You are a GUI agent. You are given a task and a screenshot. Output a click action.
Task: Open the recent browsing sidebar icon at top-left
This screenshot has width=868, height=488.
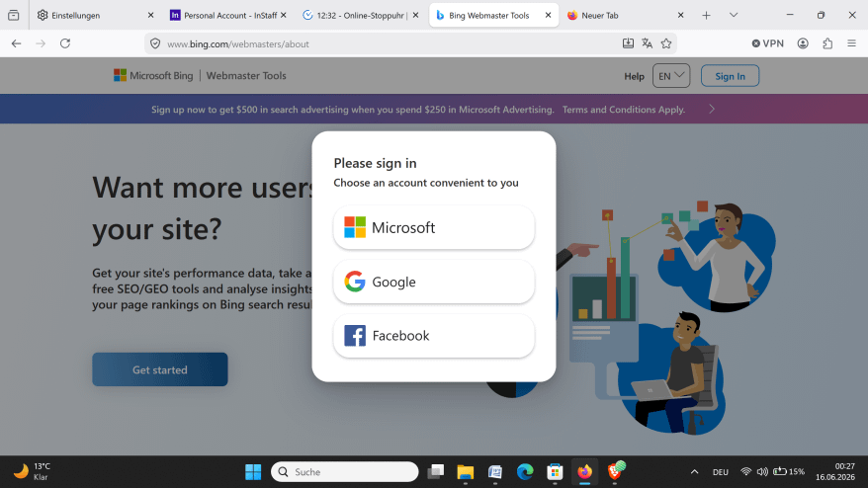click(x=14, y=16)
